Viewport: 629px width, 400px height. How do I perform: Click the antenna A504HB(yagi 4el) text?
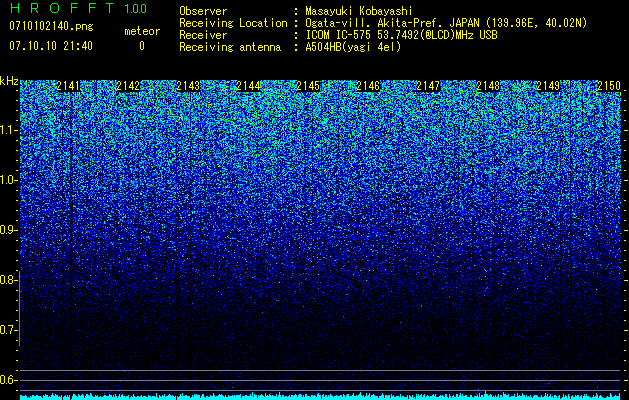(x=353, y=47)
